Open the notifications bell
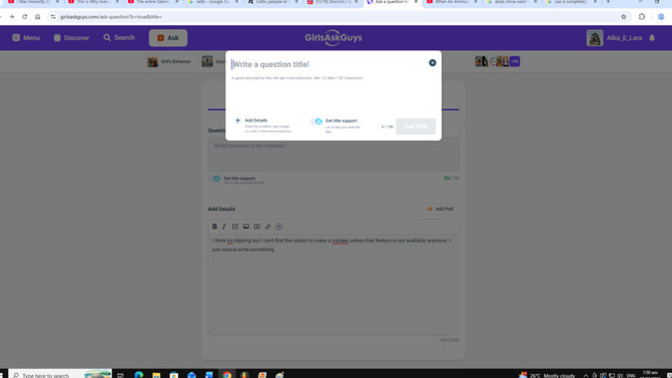The width and height of the screenshot is (672, 378). [x=652, y=38]
